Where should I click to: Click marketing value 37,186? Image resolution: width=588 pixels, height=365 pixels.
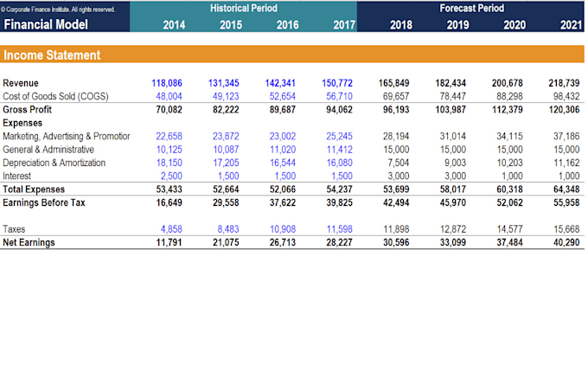566,137
